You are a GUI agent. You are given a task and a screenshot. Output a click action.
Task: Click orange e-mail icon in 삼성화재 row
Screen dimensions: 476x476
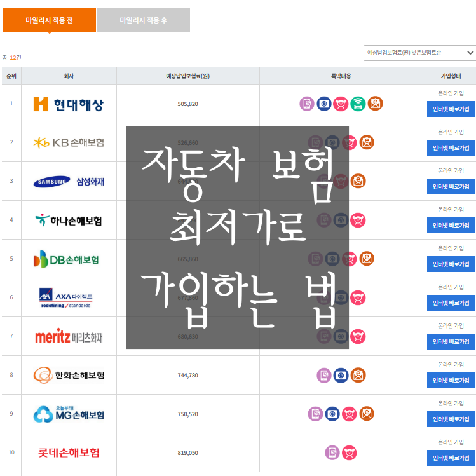click(x=358, y=181)
